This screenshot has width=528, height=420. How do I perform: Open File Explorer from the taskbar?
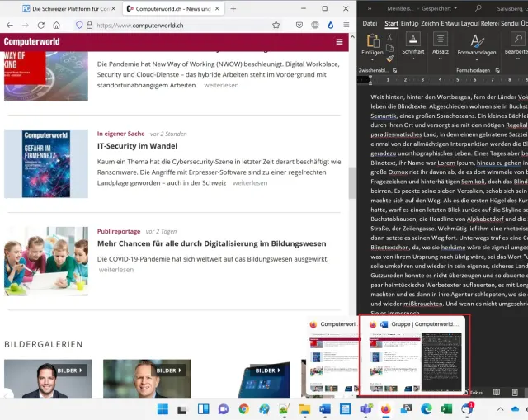304,408
